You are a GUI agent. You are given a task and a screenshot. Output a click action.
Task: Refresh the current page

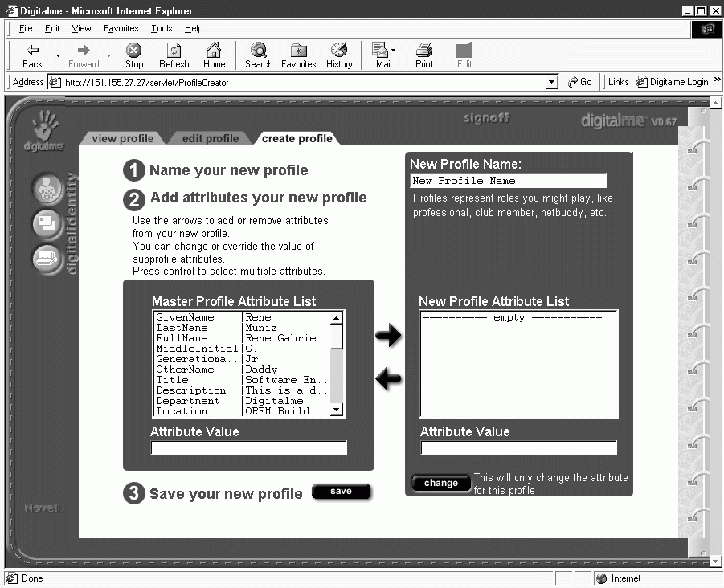click(x=174, y=56)
